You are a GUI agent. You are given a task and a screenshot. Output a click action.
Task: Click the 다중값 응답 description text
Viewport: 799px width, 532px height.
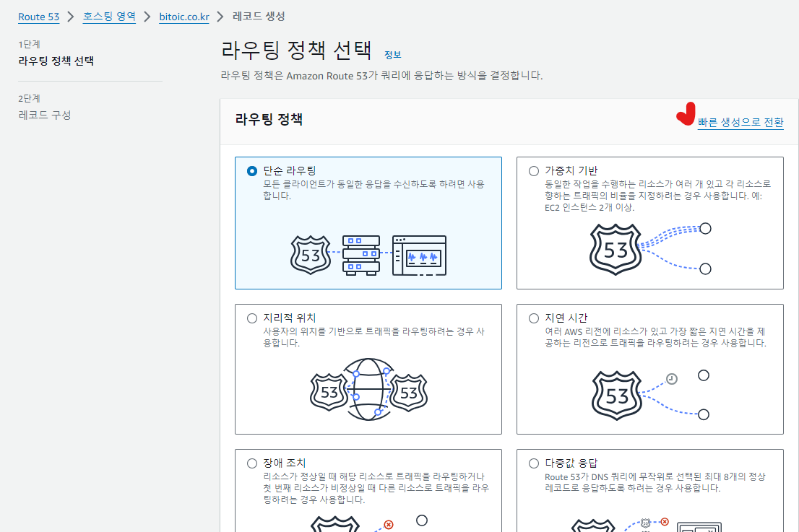[x=655, y=482]
